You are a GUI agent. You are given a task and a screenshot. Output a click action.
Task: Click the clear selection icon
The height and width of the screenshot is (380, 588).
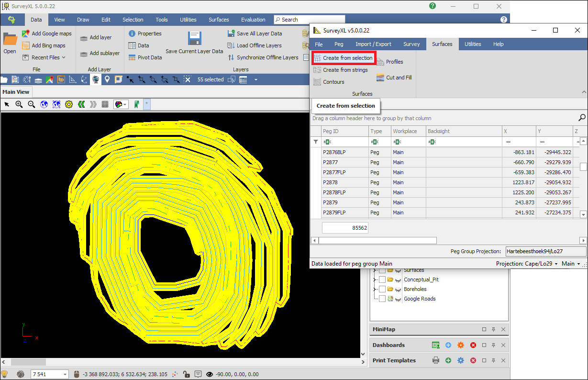[x=187, y=79]
